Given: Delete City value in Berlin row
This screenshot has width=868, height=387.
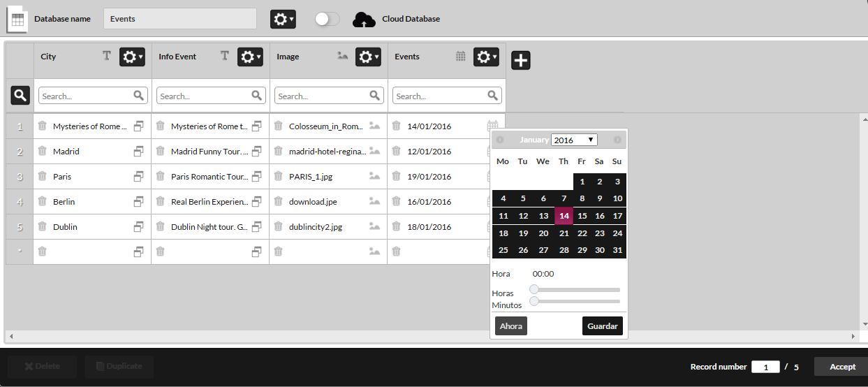Looking at the screenshot, I should 42,201.
